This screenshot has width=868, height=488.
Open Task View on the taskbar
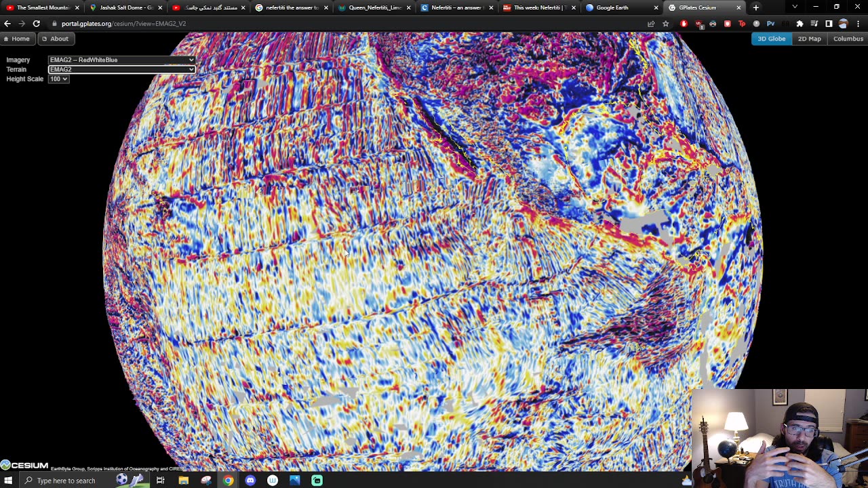pos(161,481)
